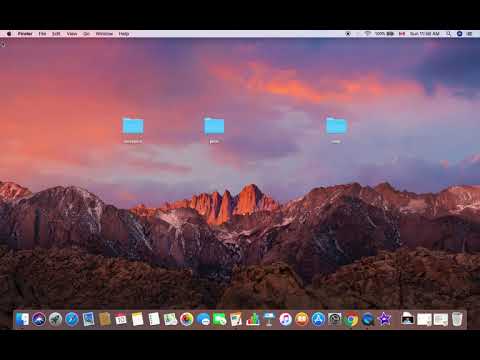Open Keynote podium icon in Dock
Image resolution: width=480 pixels, height=360 pixels.
coord(269,319)
